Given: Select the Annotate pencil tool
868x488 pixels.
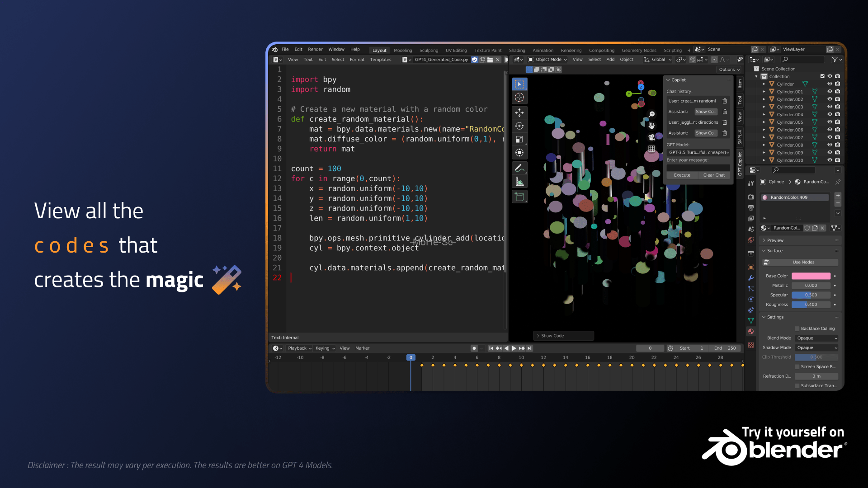Looking at the screenshot, I should pos(519,168).
